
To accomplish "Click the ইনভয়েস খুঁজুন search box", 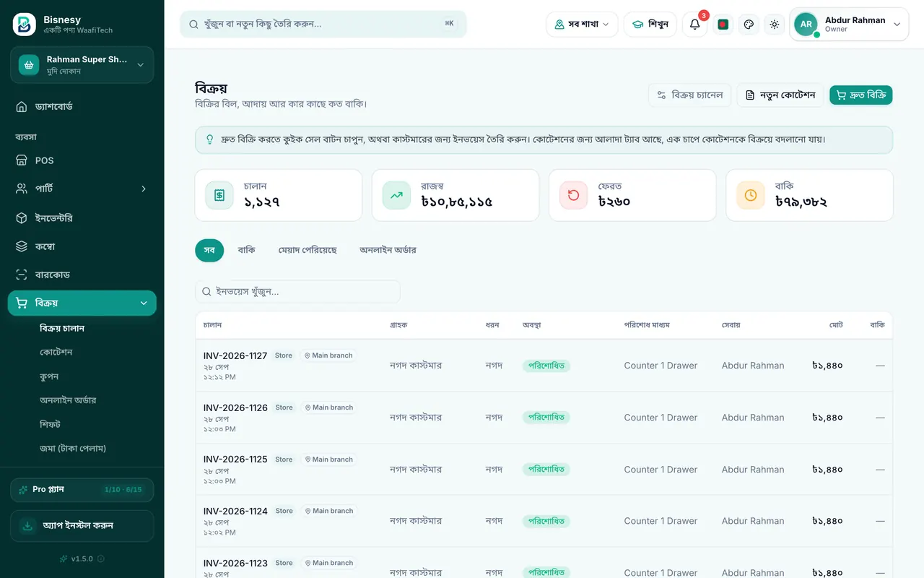I will click(x=297, y=292).
